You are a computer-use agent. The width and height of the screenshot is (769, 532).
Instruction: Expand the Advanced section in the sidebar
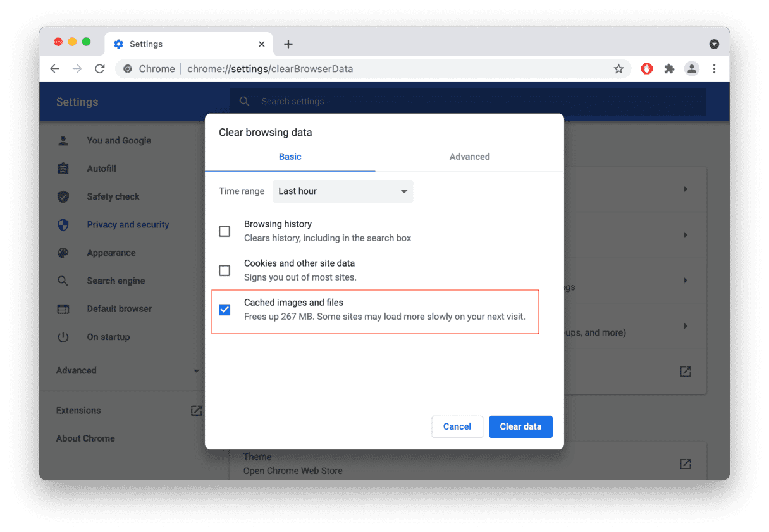pyautogui.click(x=128, y=371)
